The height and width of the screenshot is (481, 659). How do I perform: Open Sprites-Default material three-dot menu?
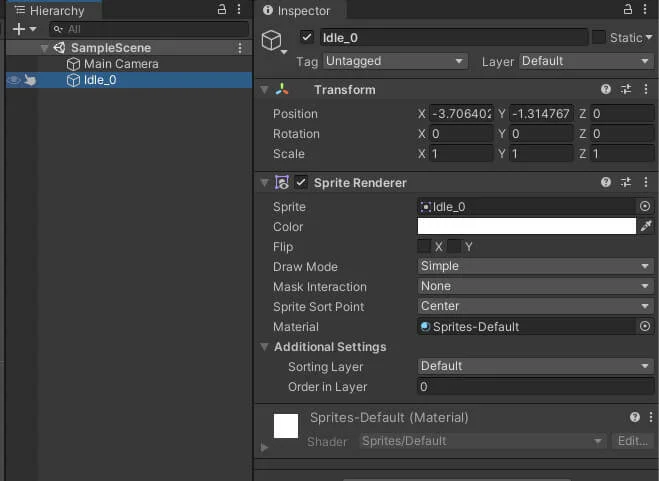coord(651,417)
